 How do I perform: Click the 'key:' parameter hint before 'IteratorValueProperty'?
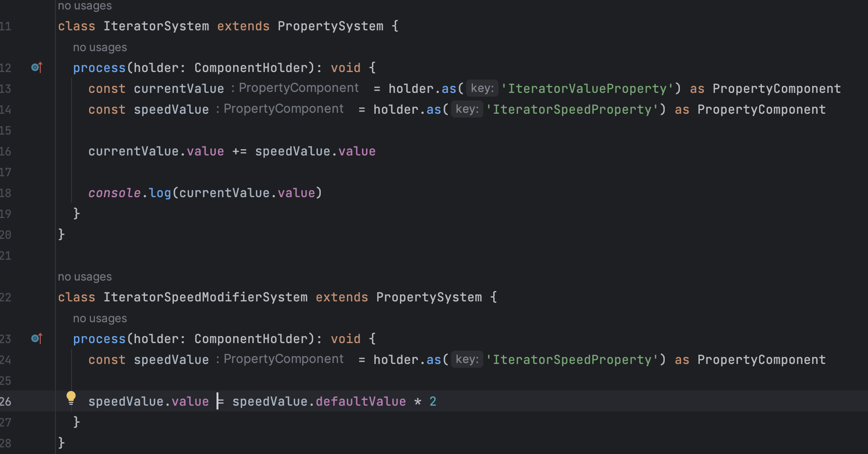tap(482, 88)
